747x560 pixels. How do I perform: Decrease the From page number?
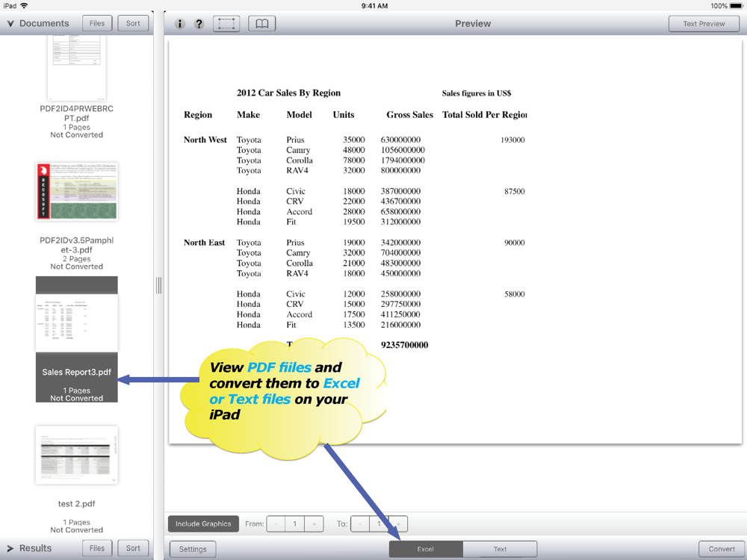276,524
